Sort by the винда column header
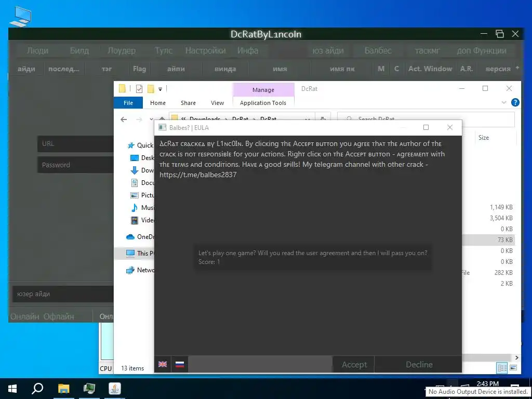 point(225,69)
